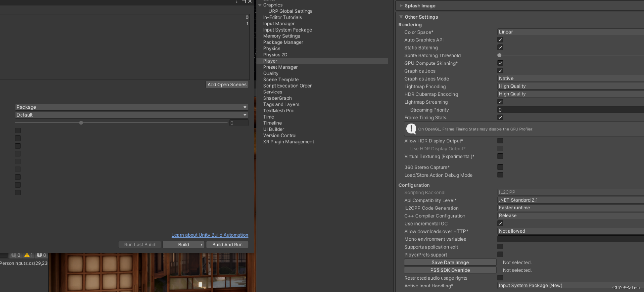Collapse the Other Settings section
This screenshot has height=292, width=644.
pyautogui.click(x=401, y=17)
